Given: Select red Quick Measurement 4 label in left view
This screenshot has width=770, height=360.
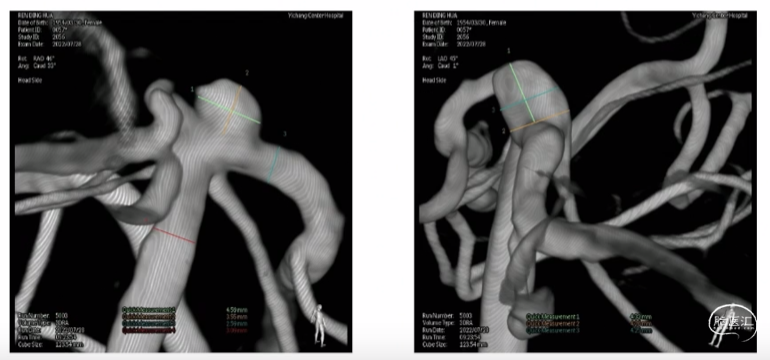Looking at the screenshot, I should coord(148,331).
